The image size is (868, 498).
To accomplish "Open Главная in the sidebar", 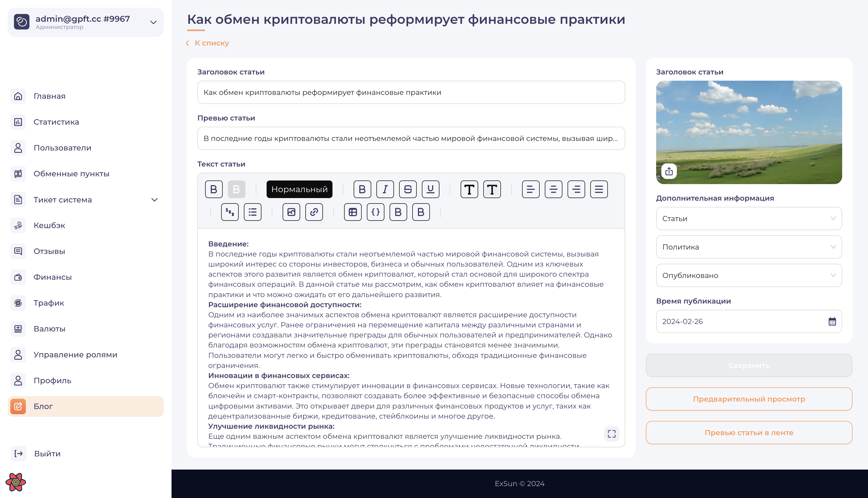I will tap(86, 96).
